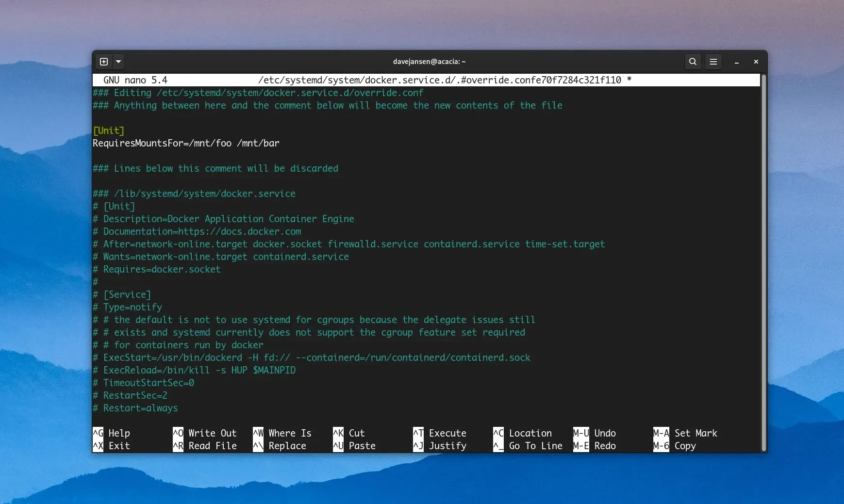Click the Help shortcut in nano
Screen dimensions: 844x504
pyautogui.click(x=118, y=433)
